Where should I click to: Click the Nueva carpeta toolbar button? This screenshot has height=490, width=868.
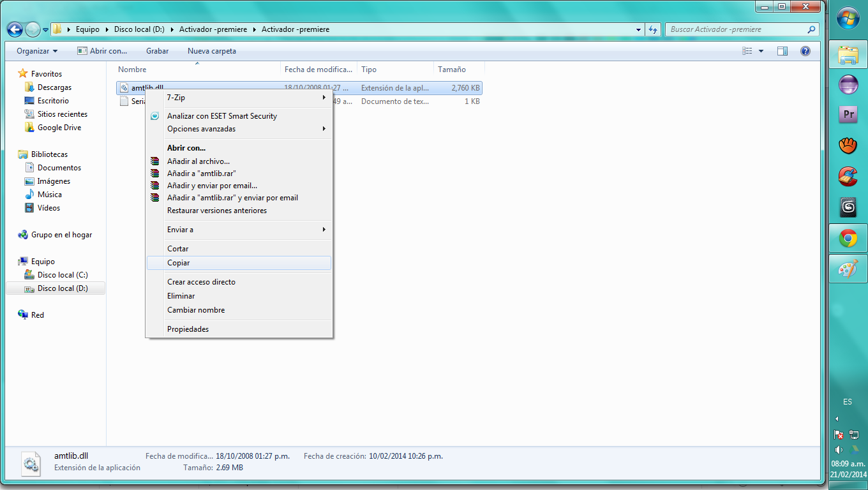(x=212, y=51)
